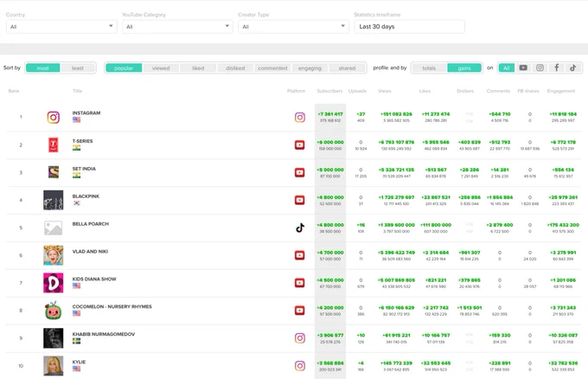This screenshot has height=379, width=588.
Task: Click the Kylie profile thumbnail
Action: [54, 366]
